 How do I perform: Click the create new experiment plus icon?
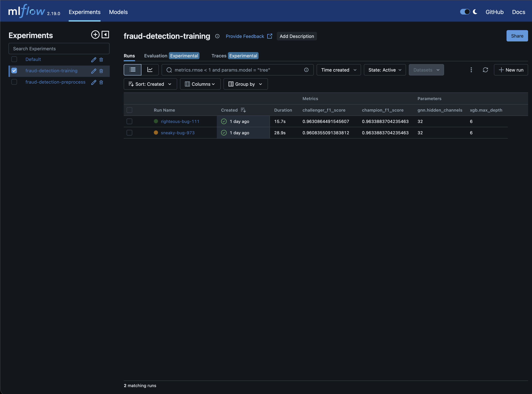[x=95, y=35]
